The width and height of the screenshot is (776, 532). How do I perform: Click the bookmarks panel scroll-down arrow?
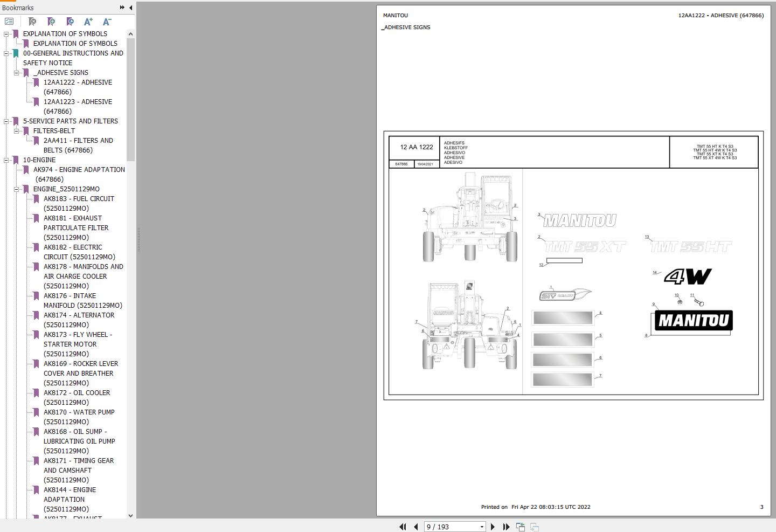pyautogui.click(x=130, y=515)
